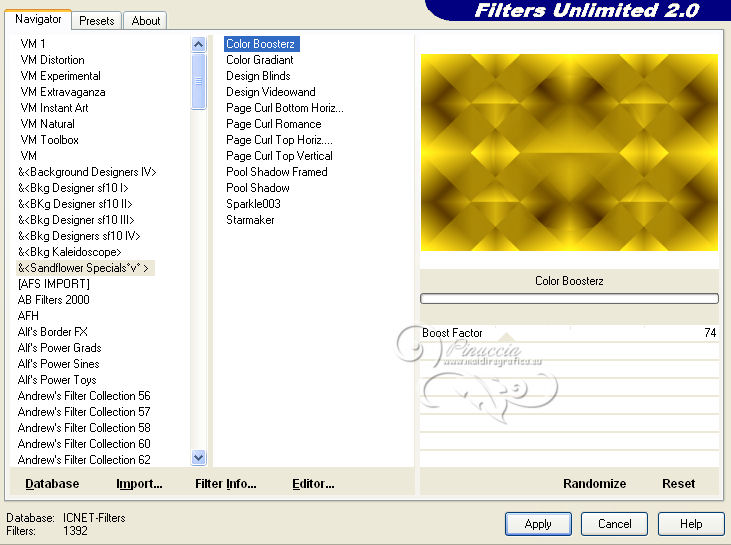Screen dimensions: 731x545
Task: Select VM Extravaganza category
Action: (x=62, y=92)
